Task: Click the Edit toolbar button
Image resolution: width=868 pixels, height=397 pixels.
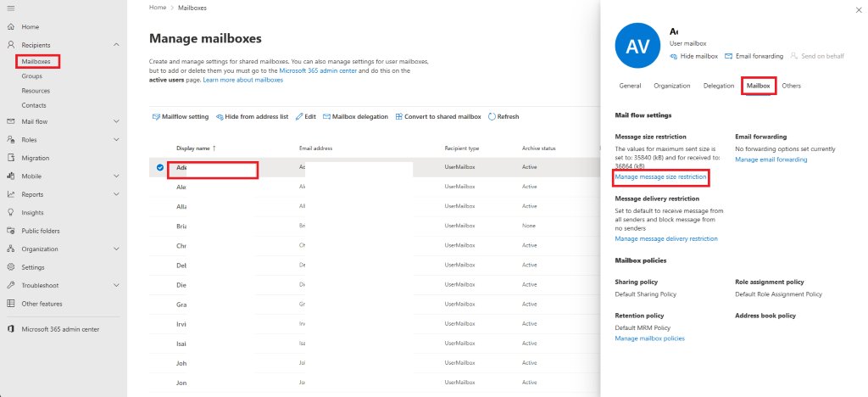Action: (x=305, y=117)
